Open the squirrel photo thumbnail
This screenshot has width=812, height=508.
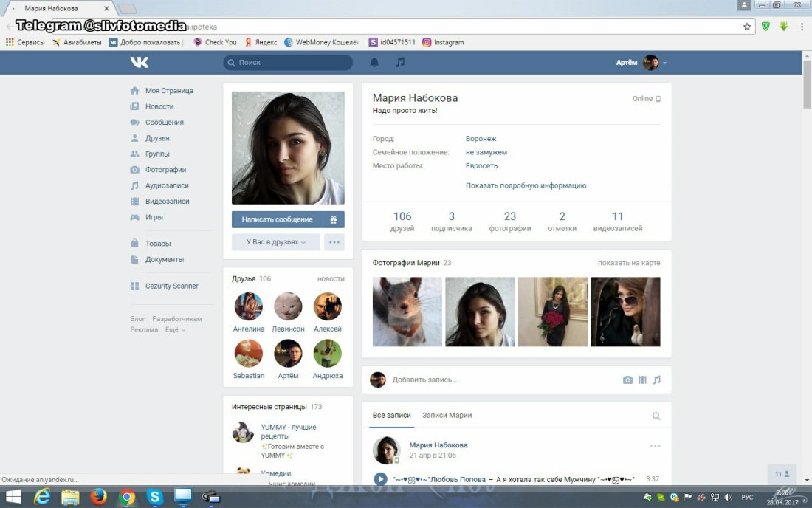407,312
